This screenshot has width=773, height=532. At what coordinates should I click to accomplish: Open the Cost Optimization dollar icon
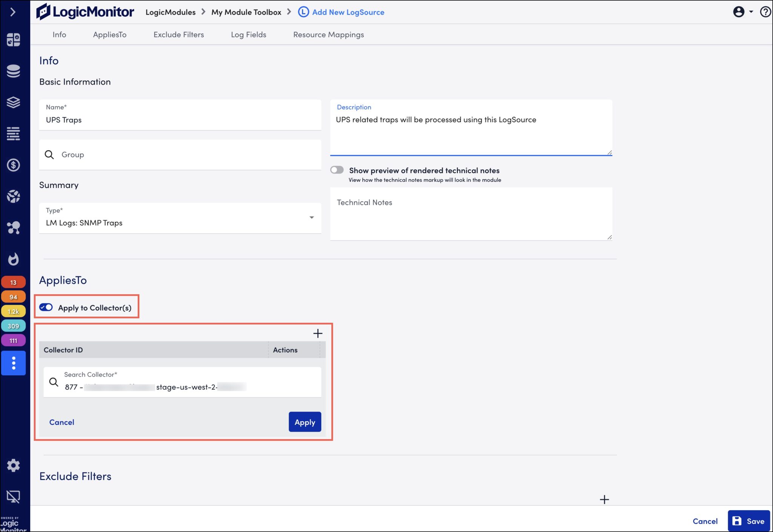pos(14,165)
